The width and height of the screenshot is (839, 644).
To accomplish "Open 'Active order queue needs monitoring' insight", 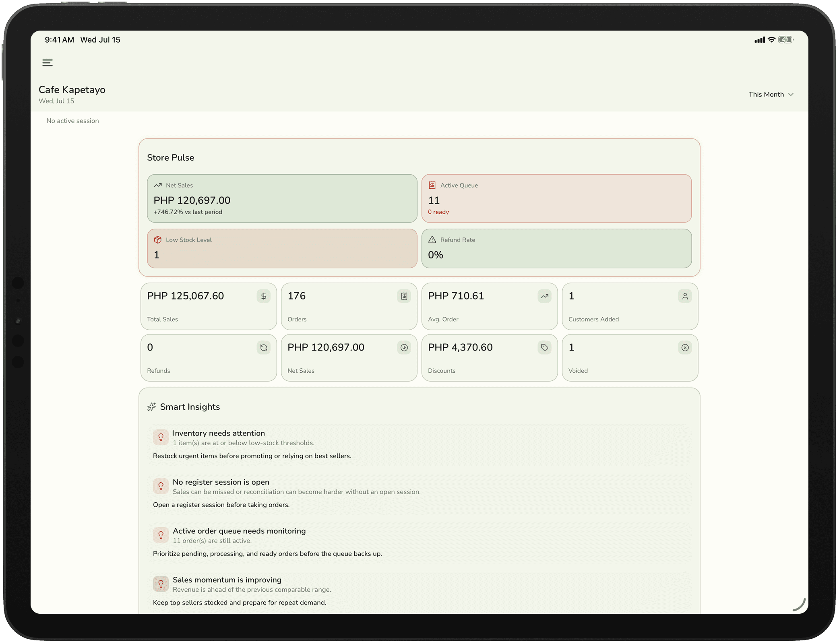I will (419, 542).
